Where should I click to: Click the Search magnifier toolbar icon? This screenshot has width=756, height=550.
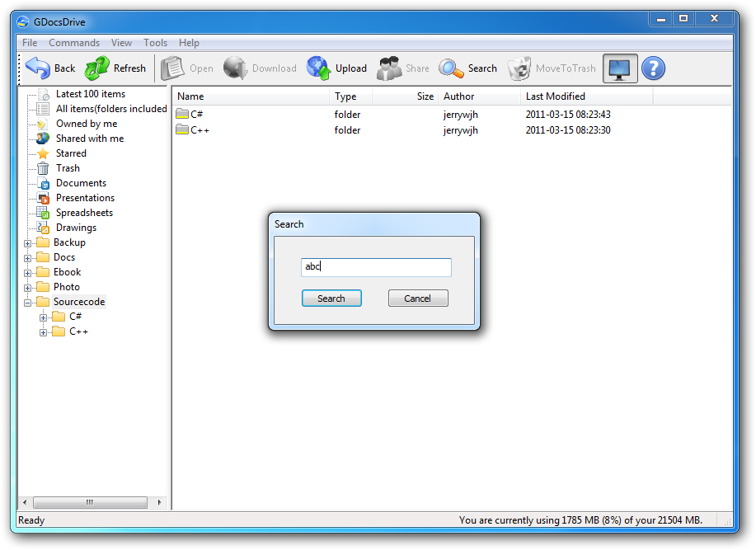[x=451, y=68]
